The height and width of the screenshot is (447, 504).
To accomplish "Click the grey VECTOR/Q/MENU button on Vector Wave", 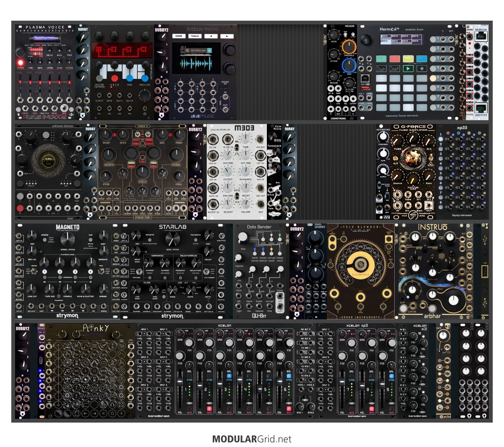I will (100, 78).
